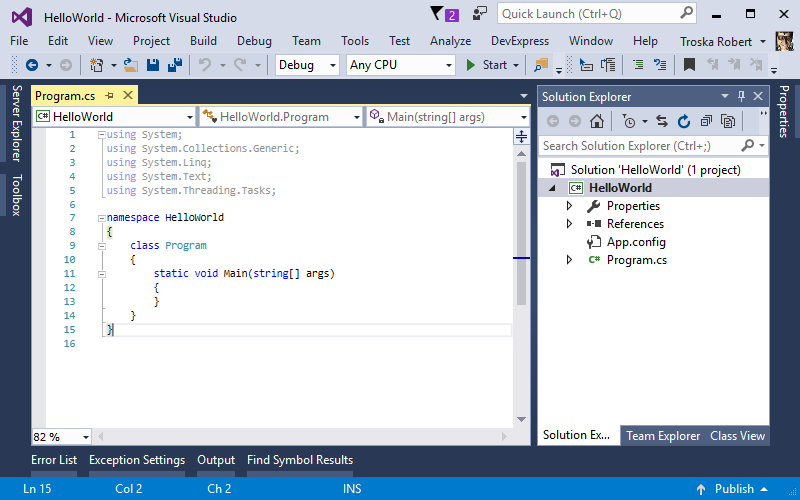Collapse the HelloWorld project node
The image size is (800, 500).
(x=552, y=188)
